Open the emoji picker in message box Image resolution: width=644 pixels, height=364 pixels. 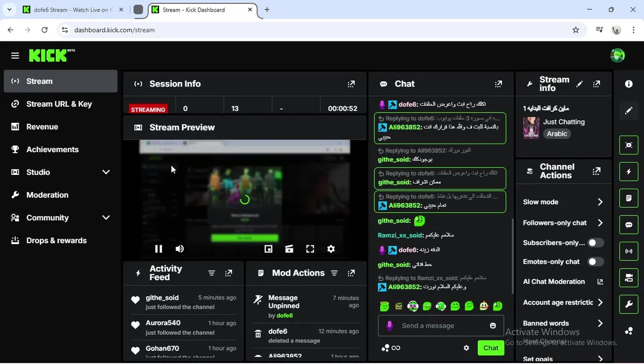[x=493, y=326]
